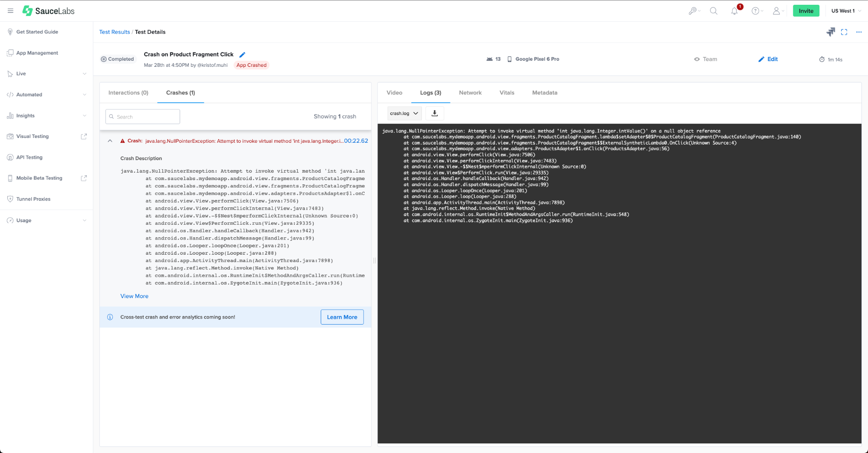Click View More under crash description
Image resolution: width=868 pixels, height=453 pixels.
click(135, 296)
